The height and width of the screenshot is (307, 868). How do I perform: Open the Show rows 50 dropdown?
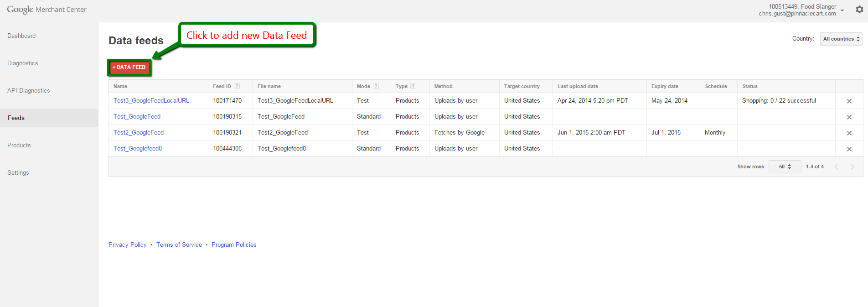[x=785, y=167]
